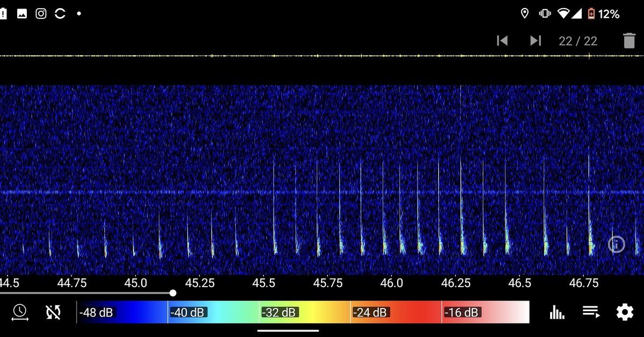Click the 45.25 time axis label
644x337 pixels.
(x=200, y=282)
